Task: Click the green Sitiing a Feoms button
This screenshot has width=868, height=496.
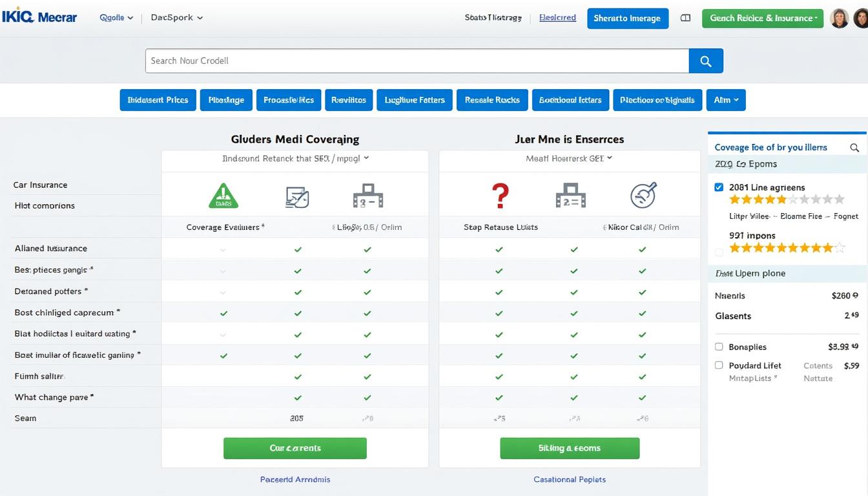Action: coord(570,448)
